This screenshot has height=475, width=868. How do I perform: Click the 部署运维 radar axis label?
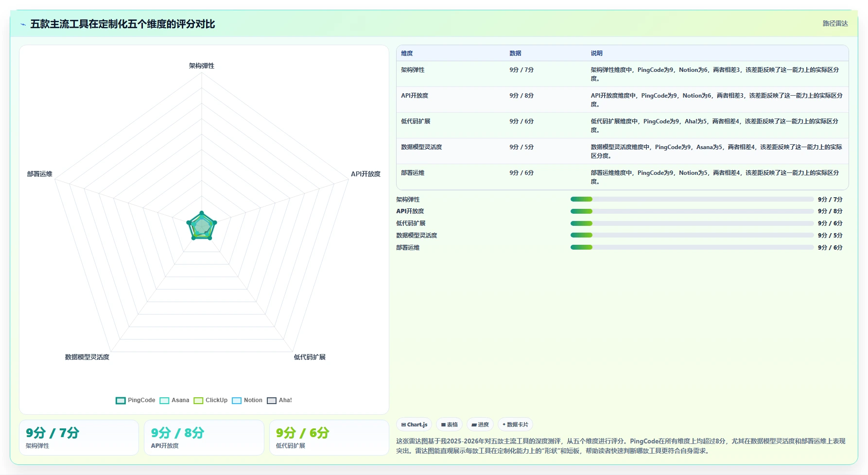point(40,174)
